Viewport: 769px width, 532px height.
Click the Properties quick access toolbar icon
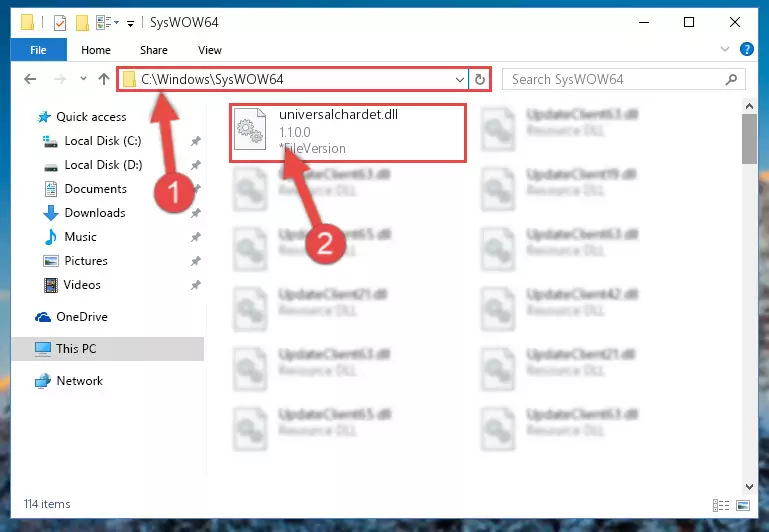coord(59,23)
